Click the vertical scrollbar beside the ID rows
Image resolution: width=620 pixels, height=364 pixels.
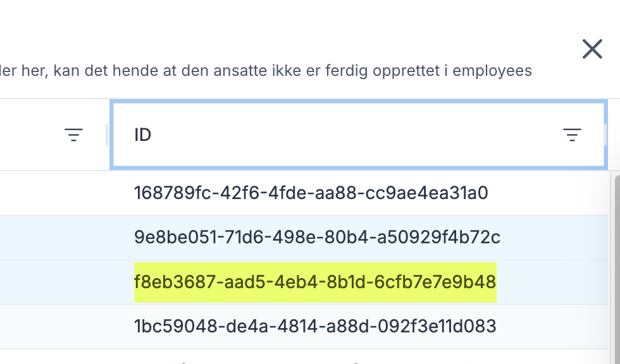614,265
